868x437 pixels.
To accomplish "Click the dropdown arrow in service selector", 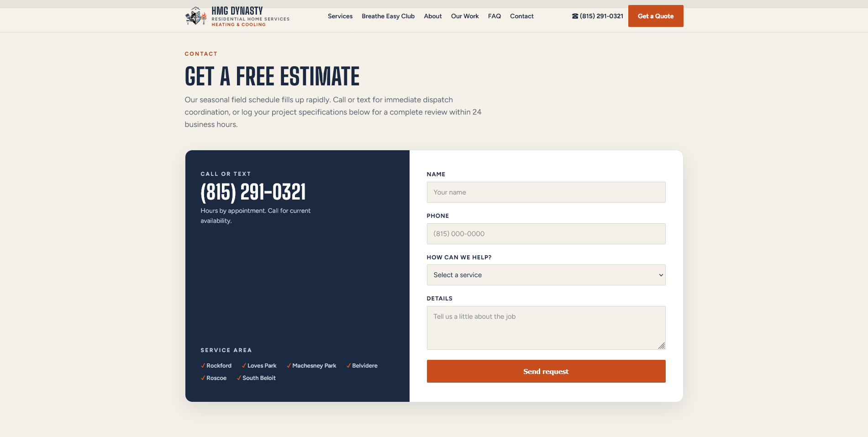I will click(661, 275).
